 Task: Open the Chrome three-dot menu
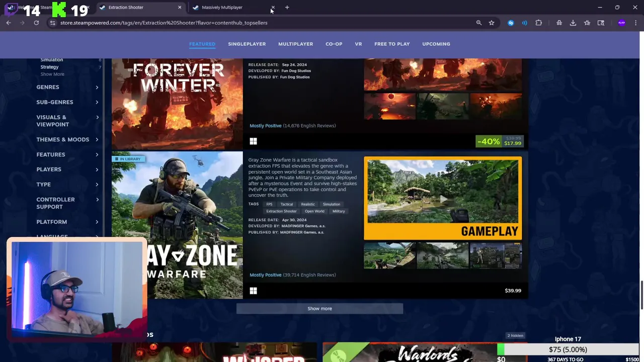point(636,23)
